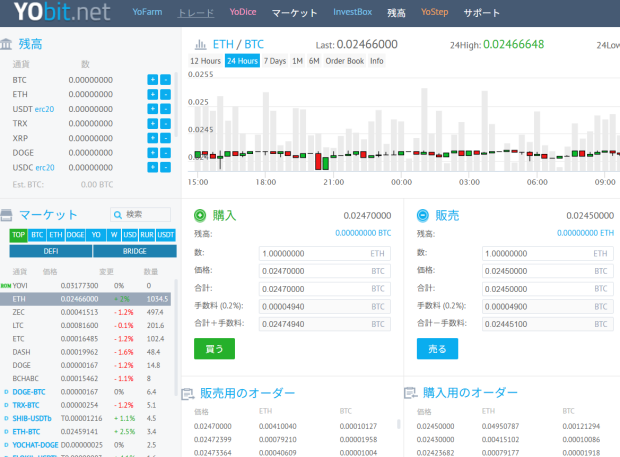Click the minus icon for USDT erc20
620x457 pixels.
(166, 109)
